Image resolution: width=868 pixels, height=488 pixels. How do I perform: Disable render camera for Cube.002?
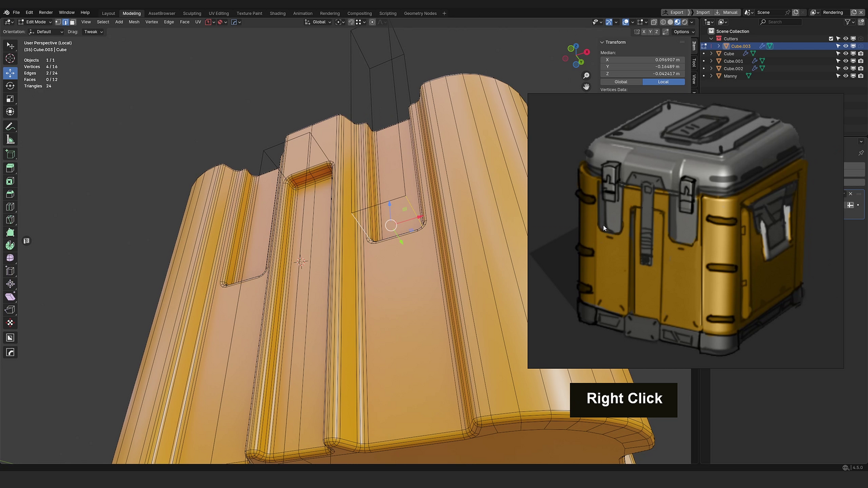(860, 69)
